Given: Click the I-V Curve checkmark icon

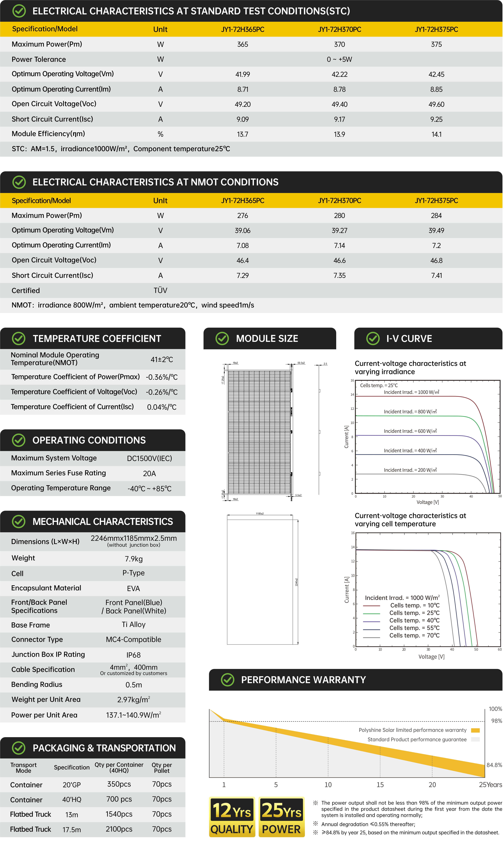Looking at the screenshot, I should click(373, 339).
